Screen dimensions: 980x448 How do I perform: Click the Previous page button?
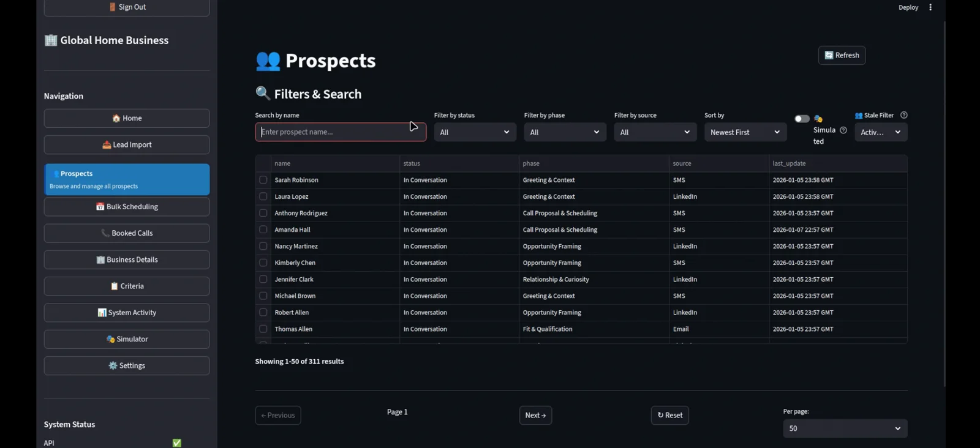point(278,415)
